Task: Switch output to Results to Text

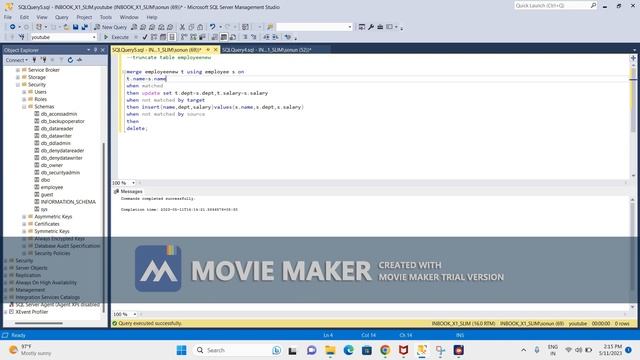Action: coord(215,37)
